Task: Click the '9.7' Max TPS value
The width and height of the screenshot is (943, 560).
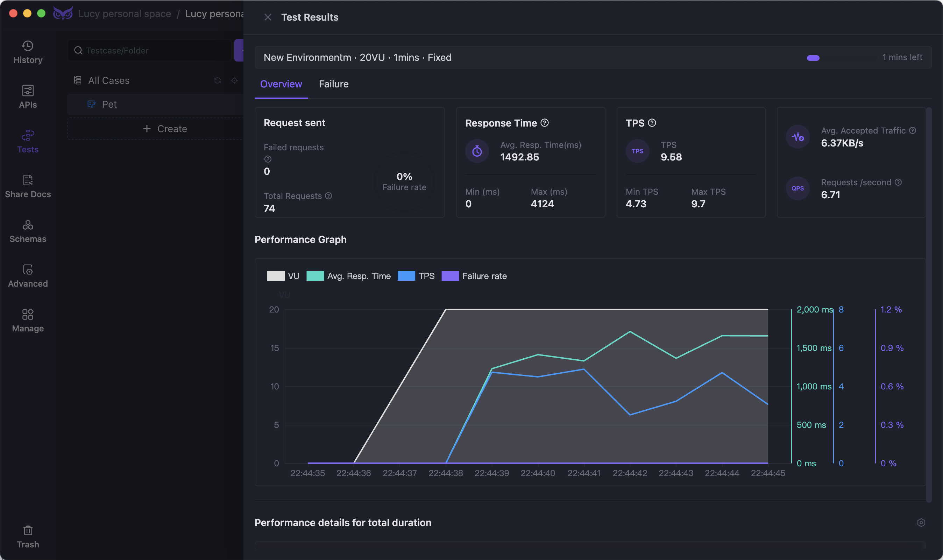Action: [698, 204]
